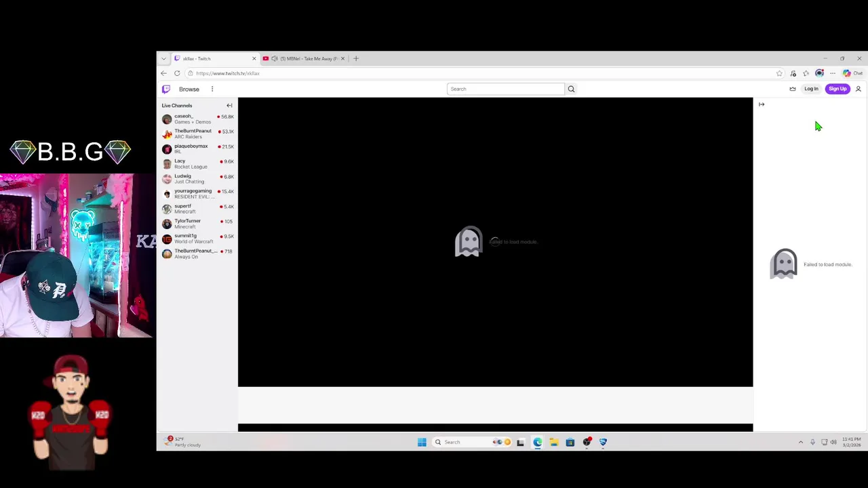Open the Task View icon on taskbar
Screen dimensions: 868x488
[520, 442]
